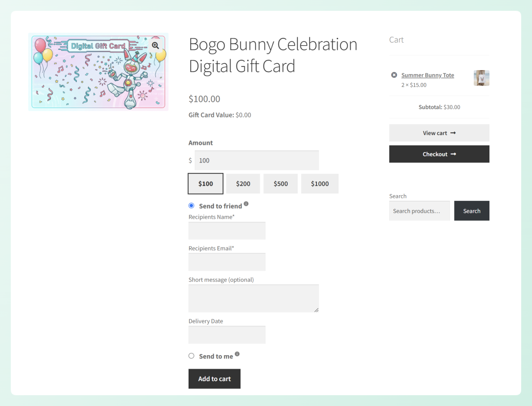Click the Gift Card Value: $0.00 text
The width and height of the screenshot is (532, 406).
pyautogui.click(x=220, y=115)
